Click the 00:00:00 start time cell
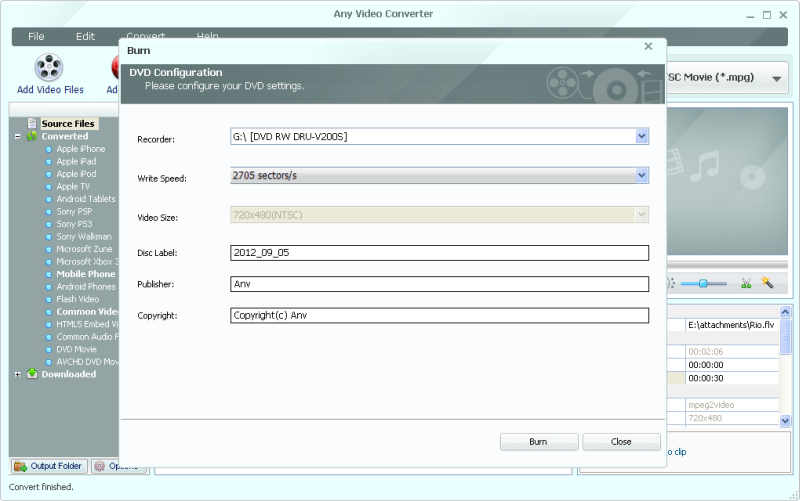 732,365
